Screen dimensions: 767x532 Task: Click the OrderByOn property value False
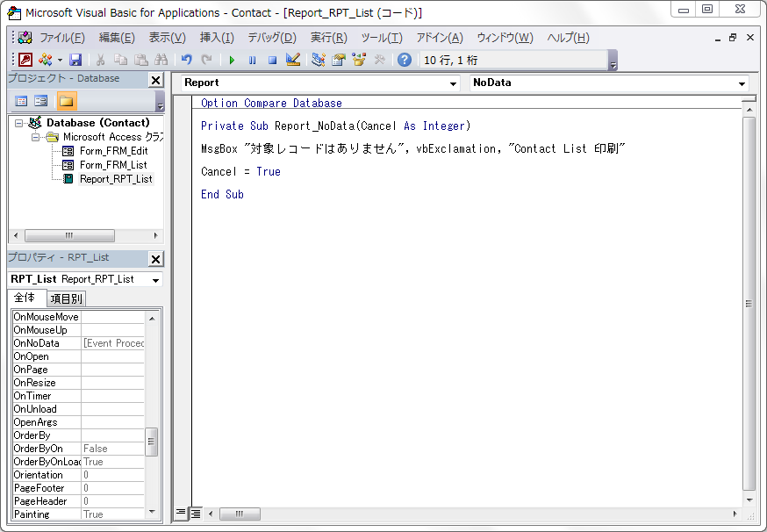pos(113,449)
